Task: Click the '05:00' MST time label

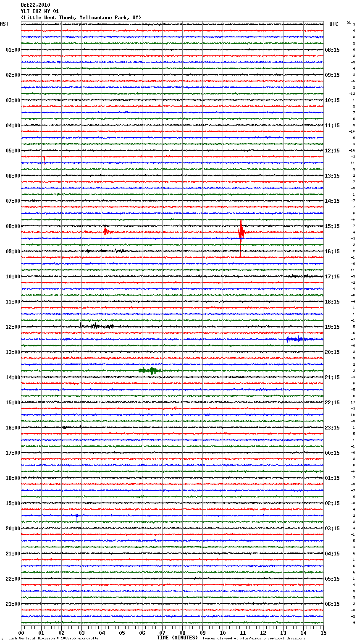Action: 13,151
